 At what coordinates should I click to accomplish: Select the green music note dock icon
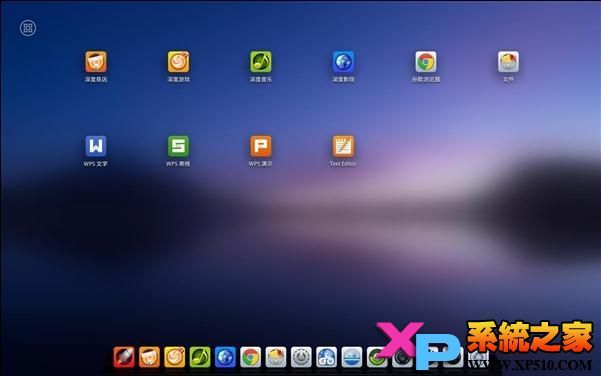[200, 357]
